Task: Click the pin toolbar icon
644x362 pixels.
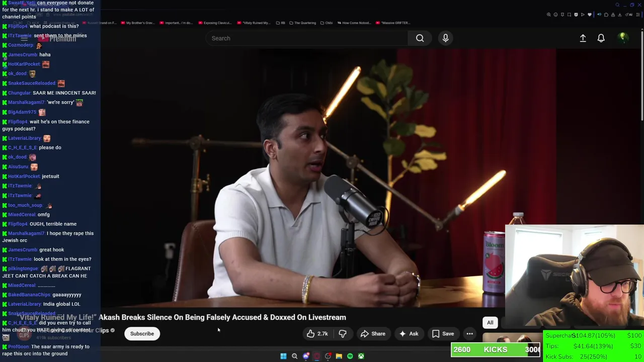Action: 562,15
